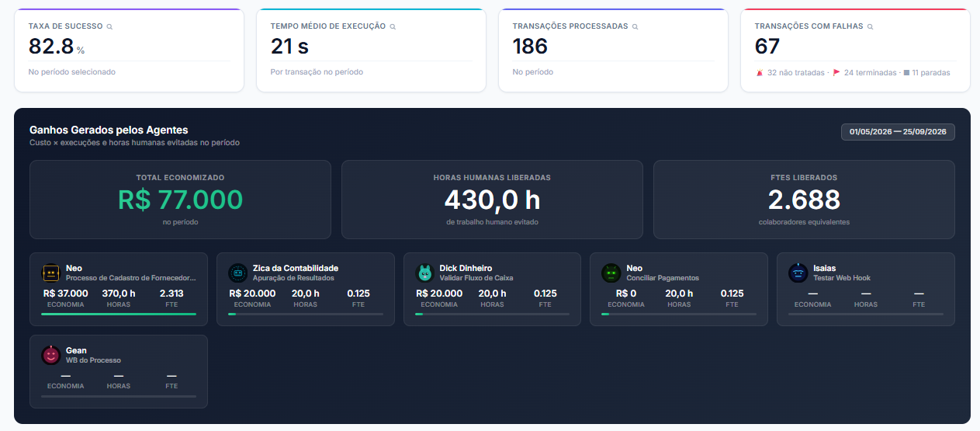Viewport: 980px width, 431px height.
Task: Click Neo's yellow robot avatar in the Cadastro de Fornecedor card
Action: tap(51, 273)
